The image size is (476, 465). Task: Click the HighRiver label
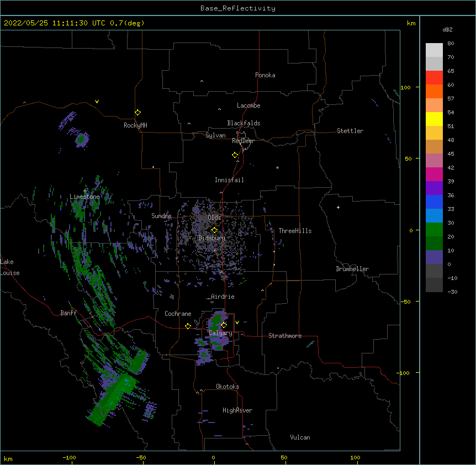[x=237, y=410]
